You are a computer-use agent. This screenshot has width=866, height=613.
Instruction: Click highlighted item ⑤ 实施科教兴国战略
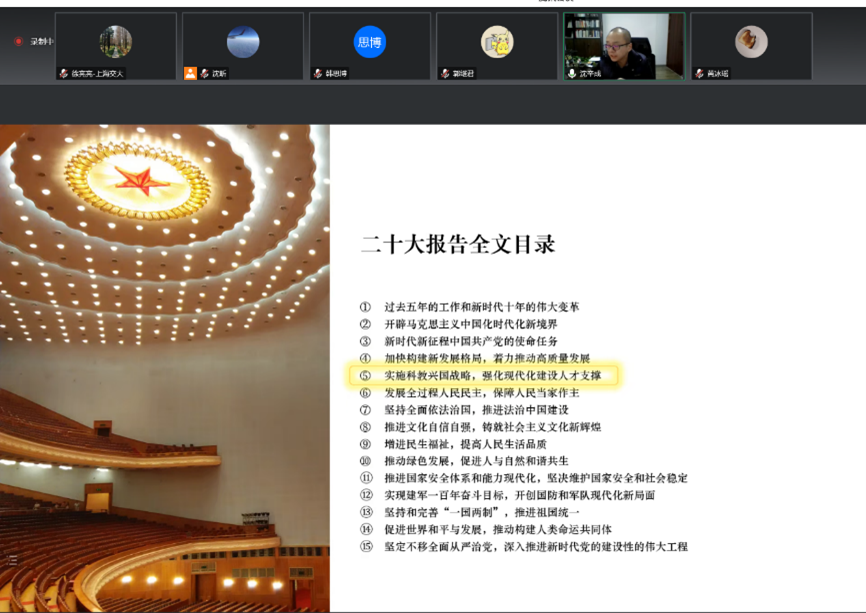coord(485,376)
